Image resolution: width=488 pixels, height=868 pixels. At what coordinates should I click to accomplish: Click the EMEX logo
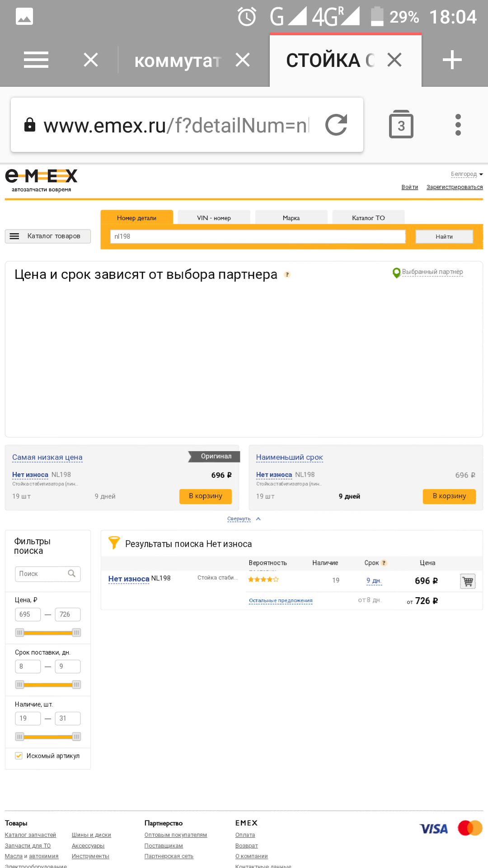pyautogui.click(x=41, y=180)
